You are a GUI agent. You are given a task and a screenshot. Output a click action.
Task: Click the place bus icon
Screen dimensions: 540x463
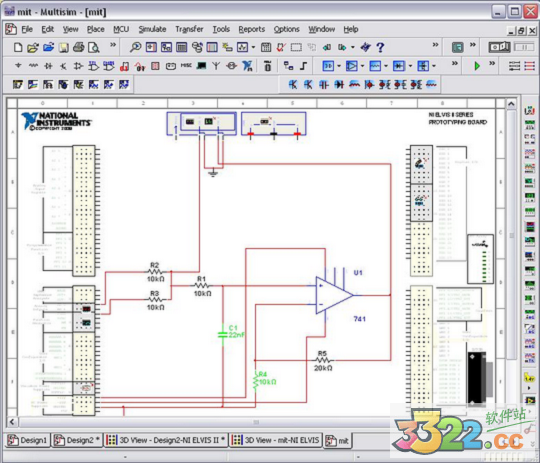(x=303, y=65)
